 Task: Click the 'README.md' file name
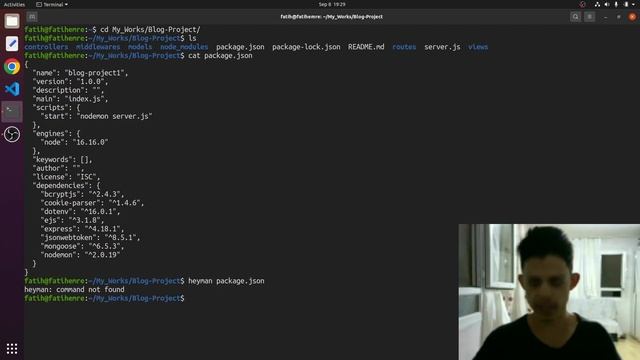pyautogui.click(x=366, y=47)
